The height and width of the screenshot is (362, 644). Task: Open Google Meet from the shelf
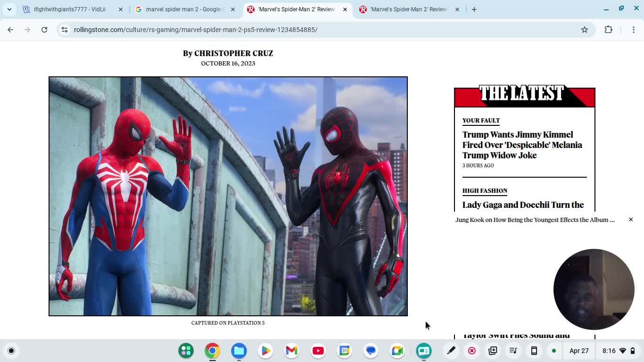(x=397, y=351)
